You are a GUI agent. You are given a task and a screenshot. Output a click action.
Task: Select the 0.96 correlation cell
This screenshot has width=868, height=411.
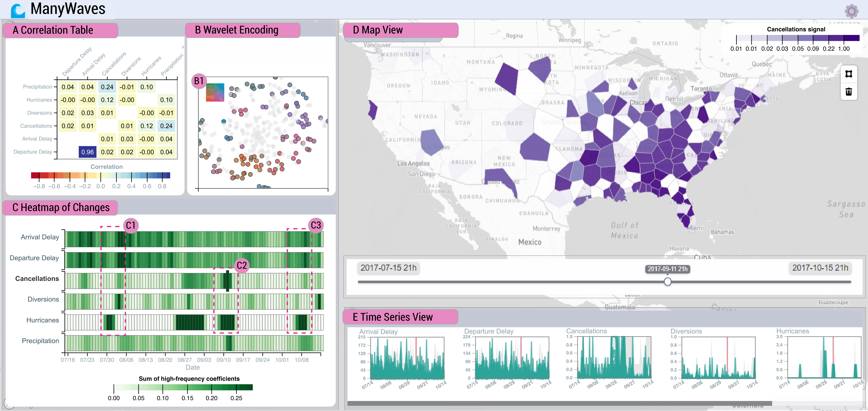87,152
